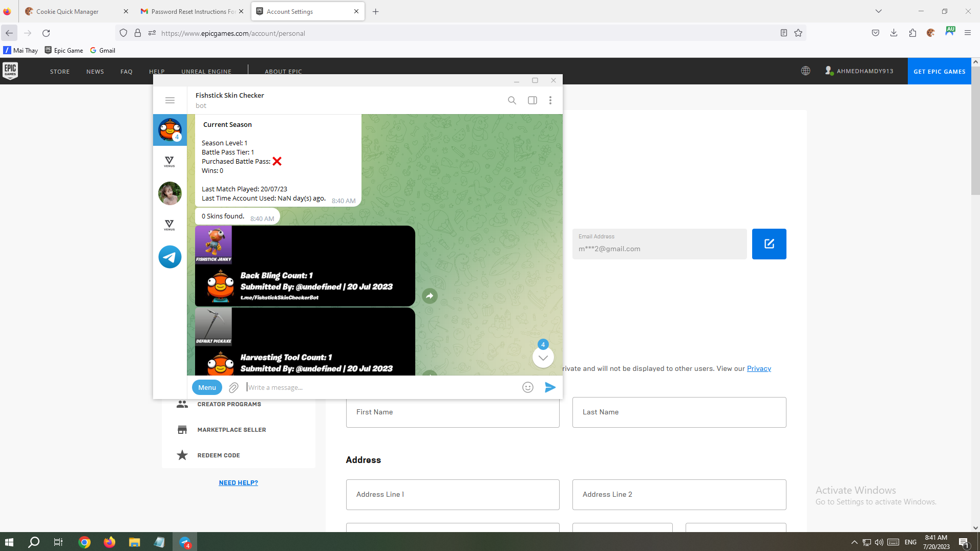Select Fishstick bot chat avatar
Viewport: 980px width, 551px height.
click(x=170, y=129)
